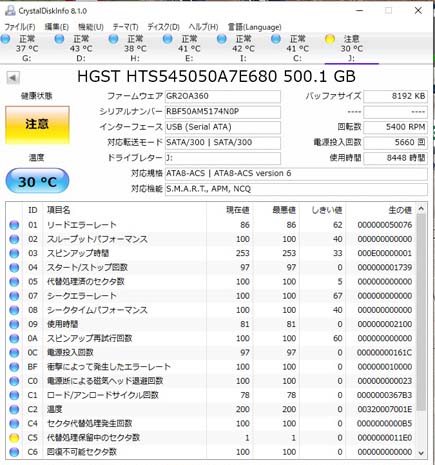Click the status icon for row C6 回復不可能セクタ数
The height and width of the screenshot is (465, 435).
(x=14, y=452)
